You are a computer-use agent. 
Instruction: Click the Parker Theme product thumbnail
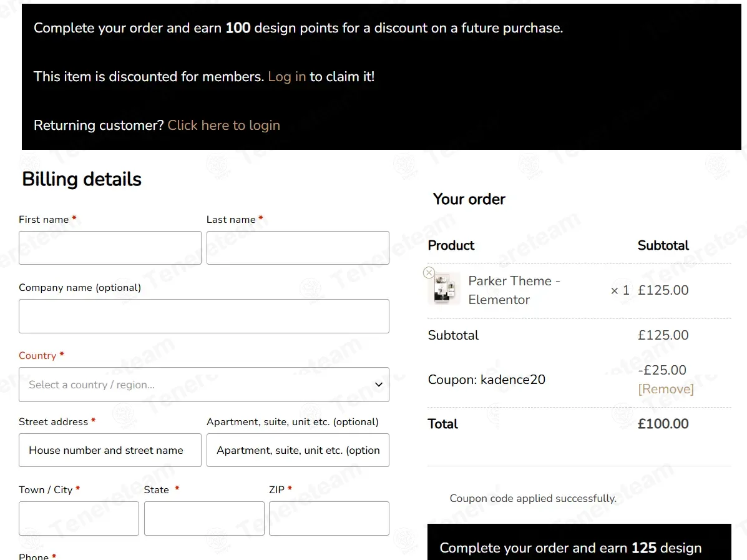[x=446, y=289]
